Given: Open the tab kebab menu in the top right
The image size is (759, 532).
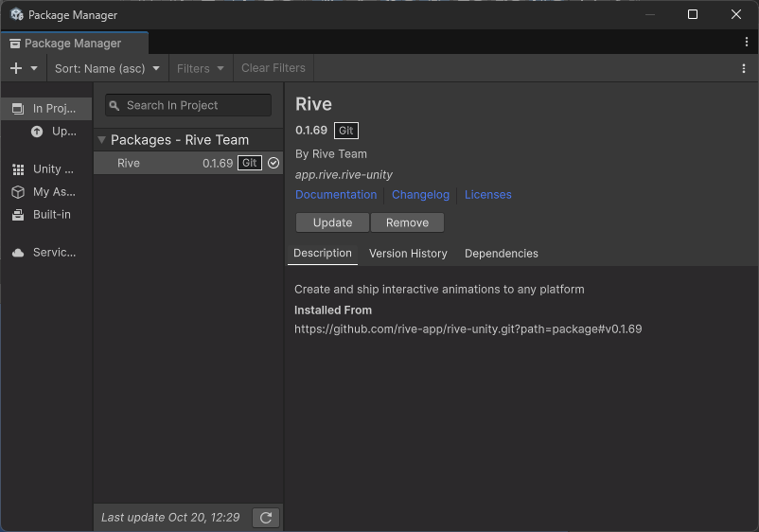Looking at the screenshot, I should 747,43.
